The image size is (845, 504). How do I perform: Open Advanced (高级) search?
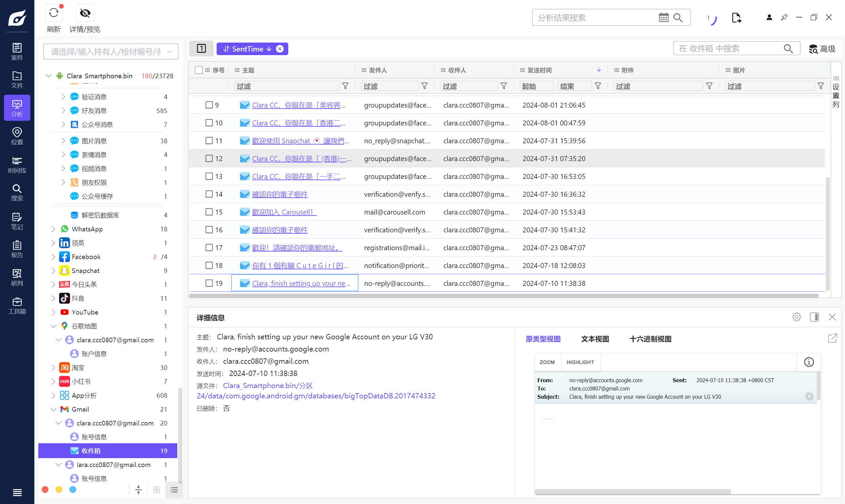click(x=822, y=49)
